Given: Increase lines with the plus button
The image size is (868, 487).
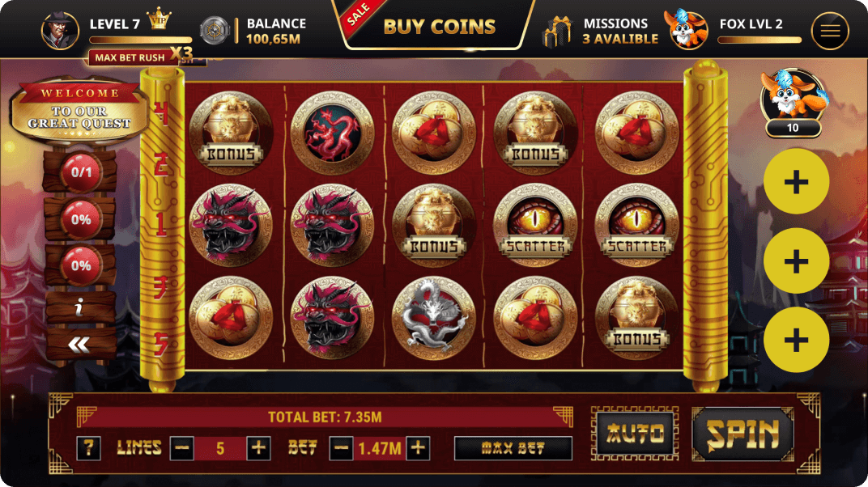Looking at the screenshot, I should pyautogui.click(x=258, y=447).
